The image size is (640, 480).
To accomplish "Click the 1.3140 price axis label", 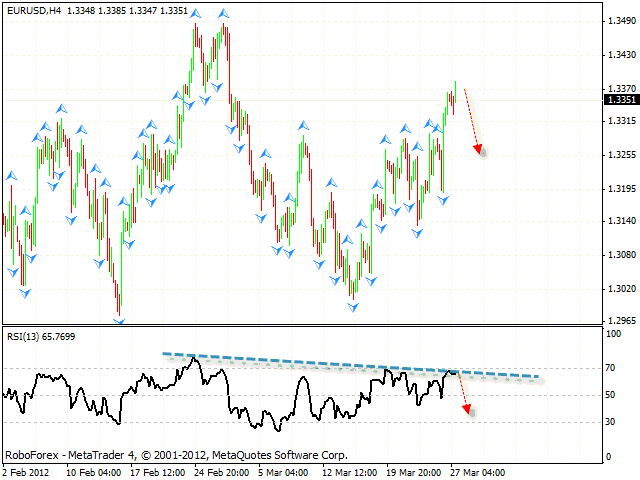I will 622,221.
